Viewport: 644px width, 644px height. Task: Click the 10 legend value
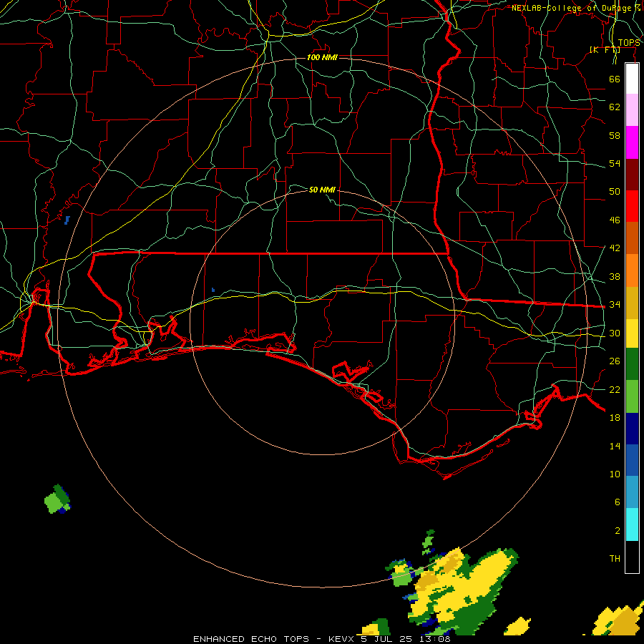click(615, 474)
